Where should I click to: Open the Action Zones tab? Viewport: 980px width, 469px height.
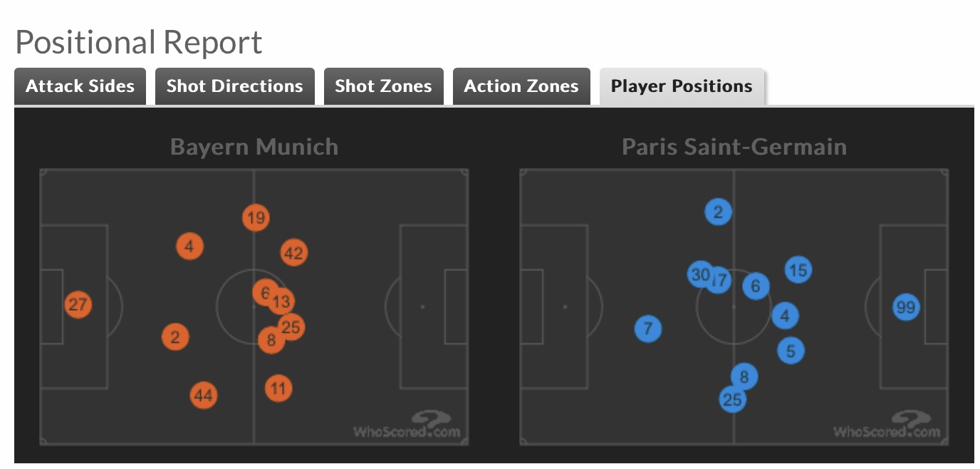click(521, 86)
